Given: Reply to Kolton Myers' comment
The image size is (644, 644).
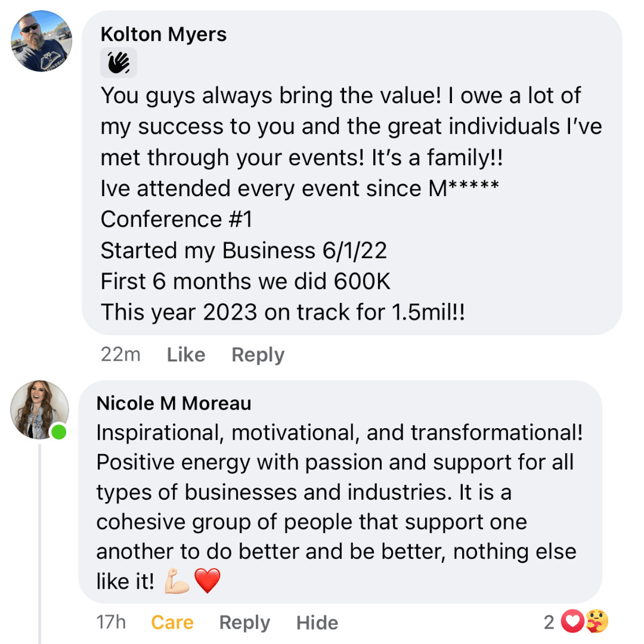Looking at the screenshot, I should point(258,355).
